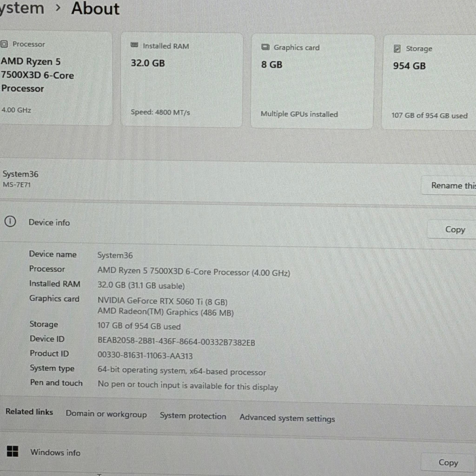Screen dimensions: 476x476
Task: Open the Domain or workgroup link
Action: coord(106,414)
